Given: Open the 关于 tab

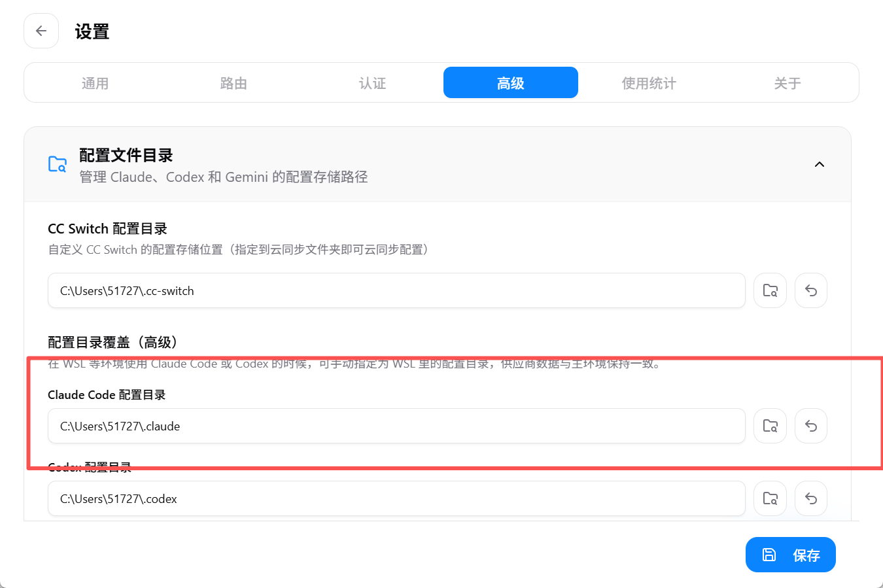Looking at the screenshot, I should coord(788,83).
